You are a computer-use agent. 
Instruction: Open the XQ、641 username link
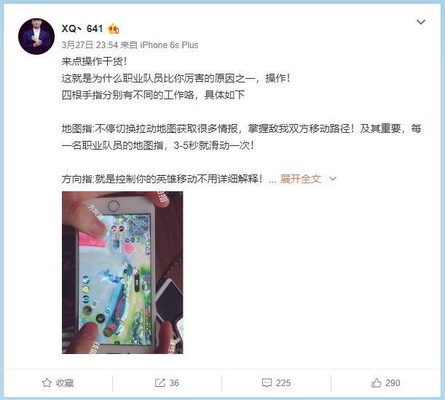82,29
